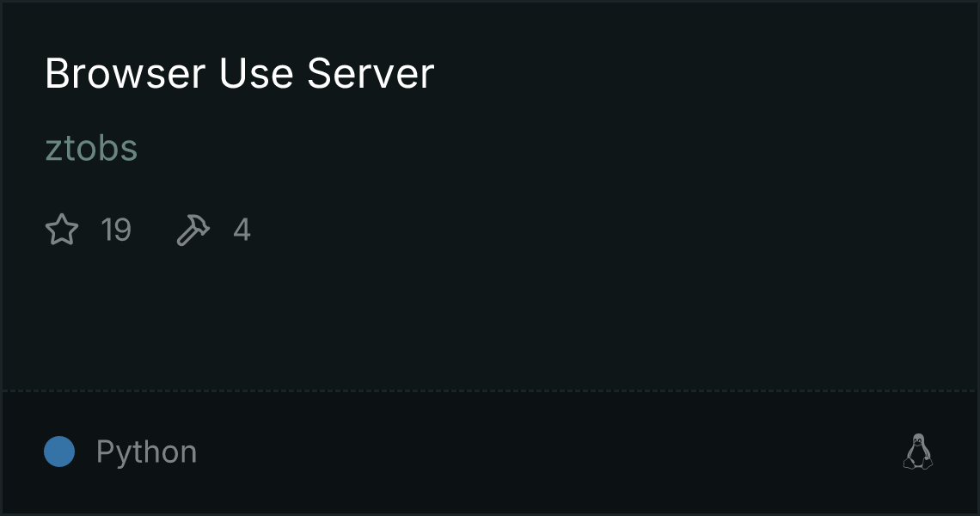The height and width of the screenshot is (516, 980).
Task: Star the Browser Use Server card
Action: point(62,230)
